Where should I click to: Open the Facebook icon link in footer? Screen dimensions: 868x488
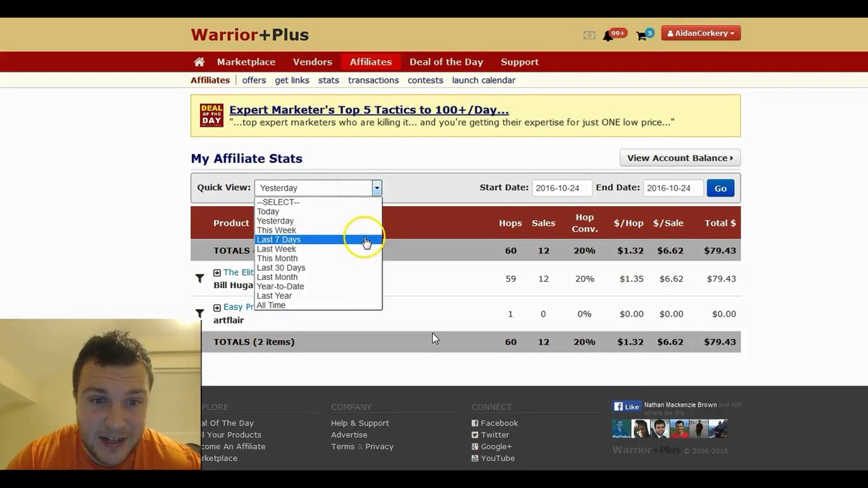tap(475, 423)
